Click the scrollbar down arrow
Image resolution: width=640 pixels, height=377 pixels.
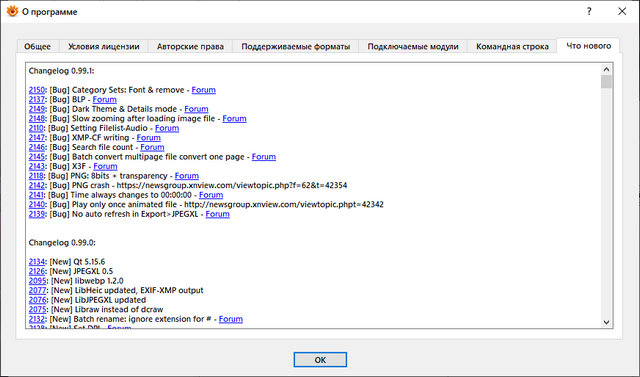tap(606, 322)
